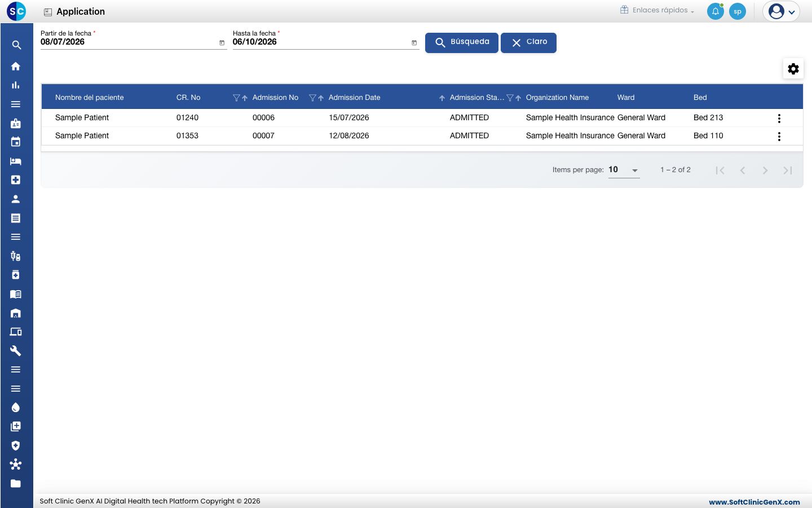Open the table settings gear icon

pyautogui.click(x=793, y=69)
